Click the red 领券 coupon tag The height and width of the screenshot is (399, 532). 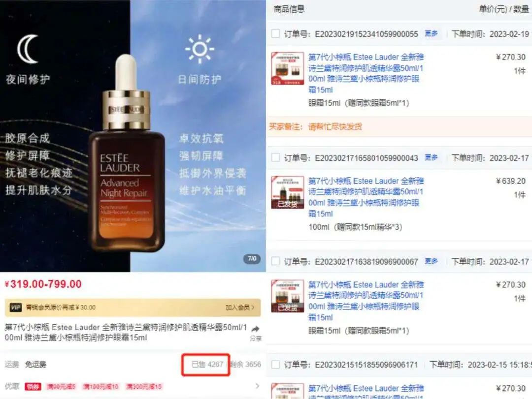[x=33, y=387]
